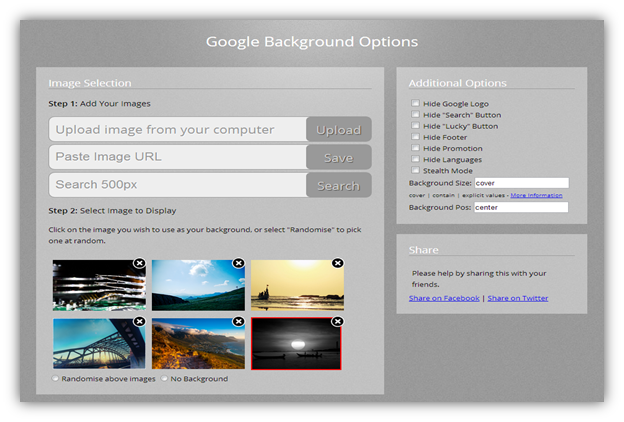Image resolution: width=624 pixels, height=422 pixels.
Task: Remove the black and white moon thumbnail
Action: 337,321
